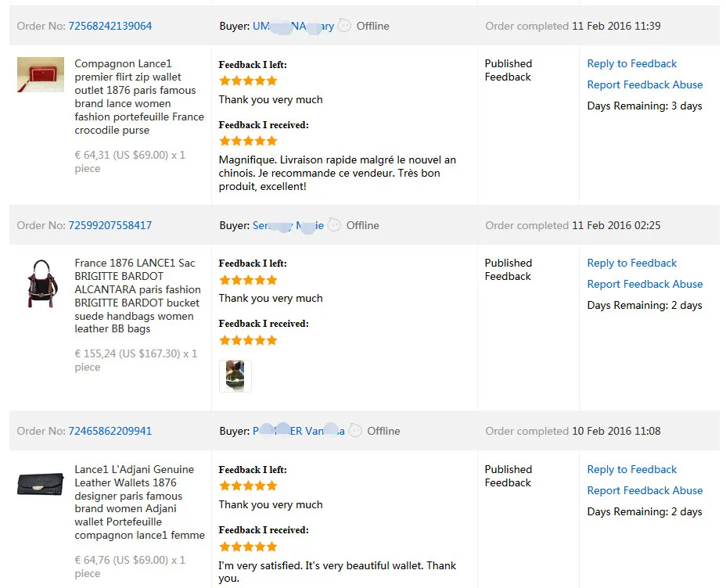
Task: Click chat icon next to second buyer
Action: coord(334,225)
